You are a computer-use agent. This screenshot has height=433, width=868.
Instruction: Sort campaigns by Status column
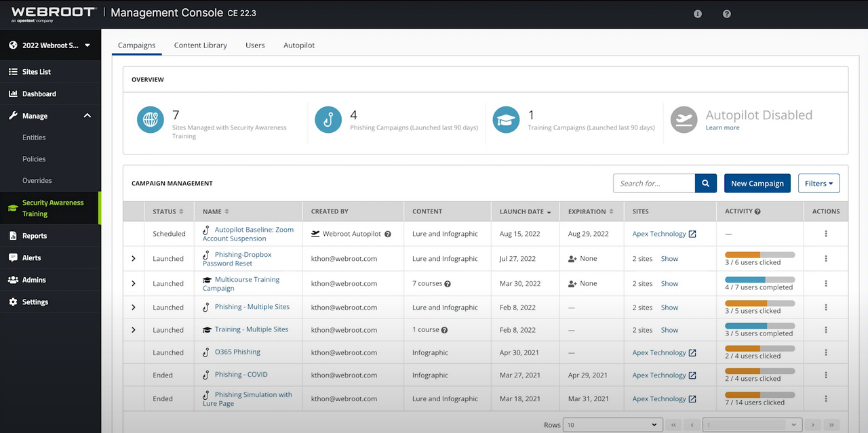[x=181, y=211]
